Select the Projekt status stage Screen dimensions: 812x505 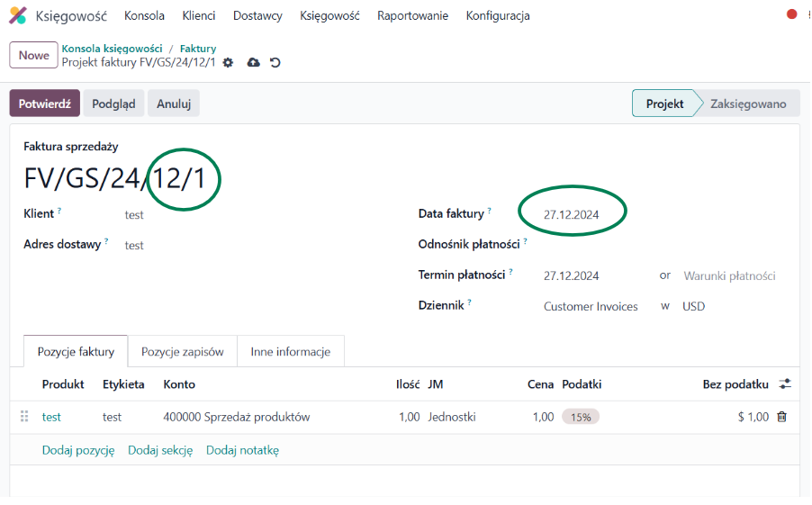click(x=664, y=104)
